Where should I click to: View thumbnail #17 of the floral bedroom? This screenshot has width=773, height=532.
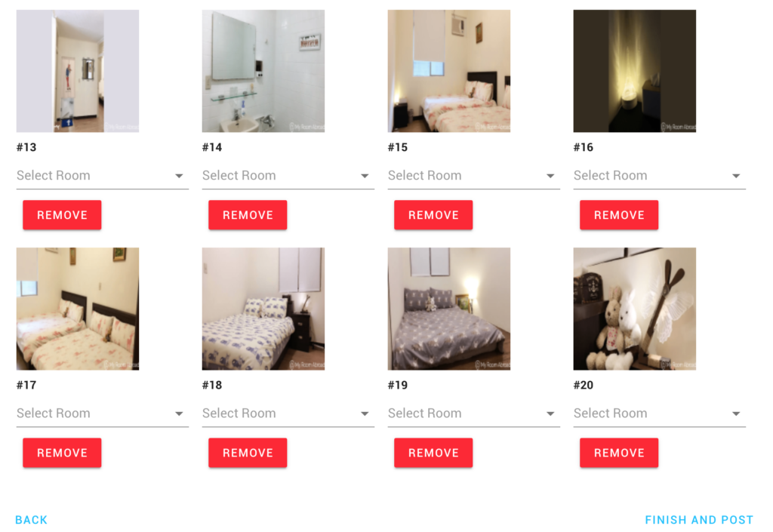pos(78,309)
